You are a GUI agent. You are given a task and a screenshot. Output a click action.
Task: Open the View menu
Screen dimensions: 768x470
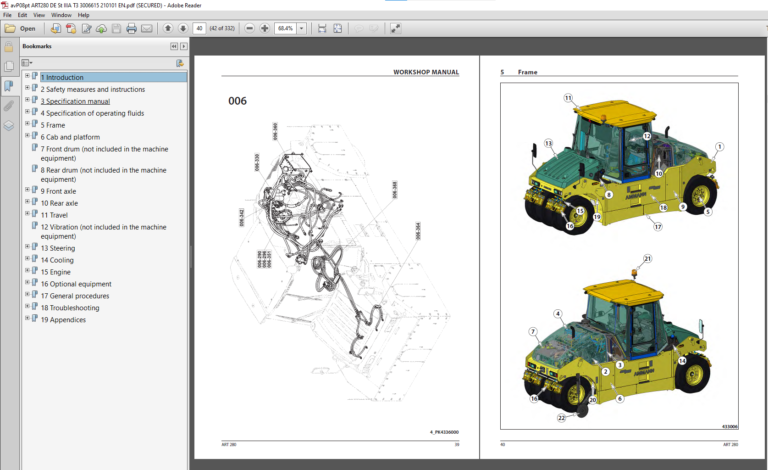tap(39, 15)
